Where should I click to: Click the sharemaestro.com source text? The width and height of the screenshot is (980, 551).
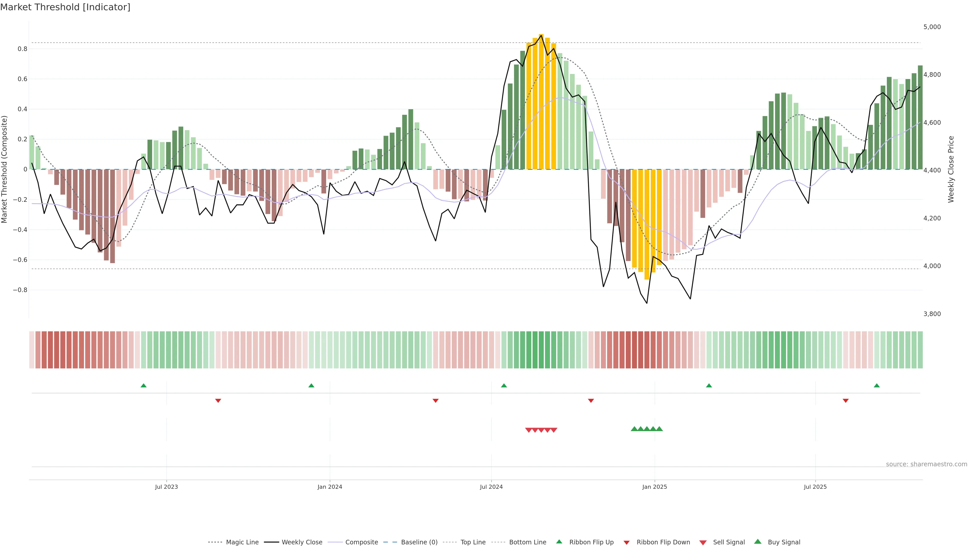point(926,464)
